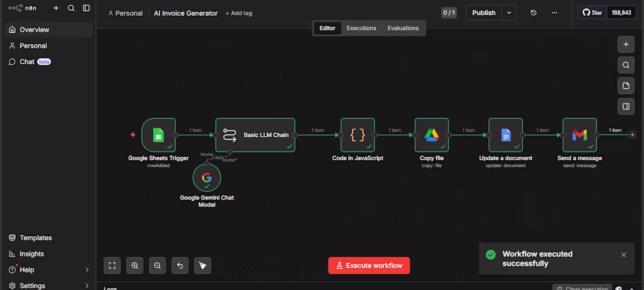The height and width of the screenshot is (290, 644).
Task: Click the Model connector diamond on LLM Chain
Action: [x=229, y=152]
